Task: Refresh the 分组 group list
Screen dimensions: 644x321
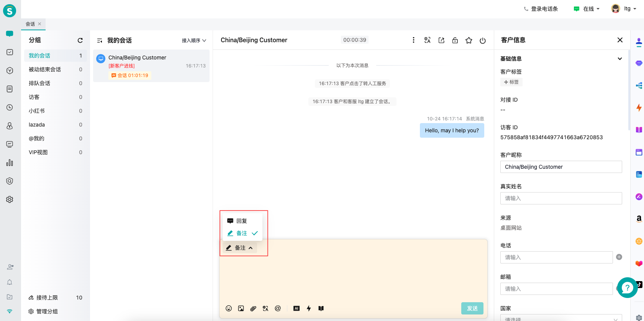Action: pos(80,40)
